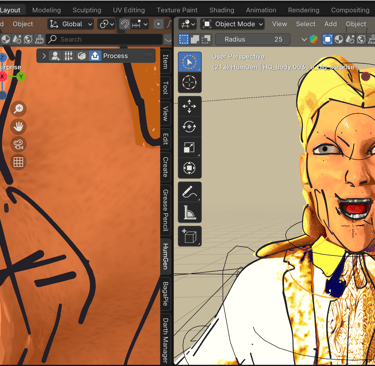
Task: Open the Item sidebar tab
Action: pyautogui.click(x=165, y=62)
